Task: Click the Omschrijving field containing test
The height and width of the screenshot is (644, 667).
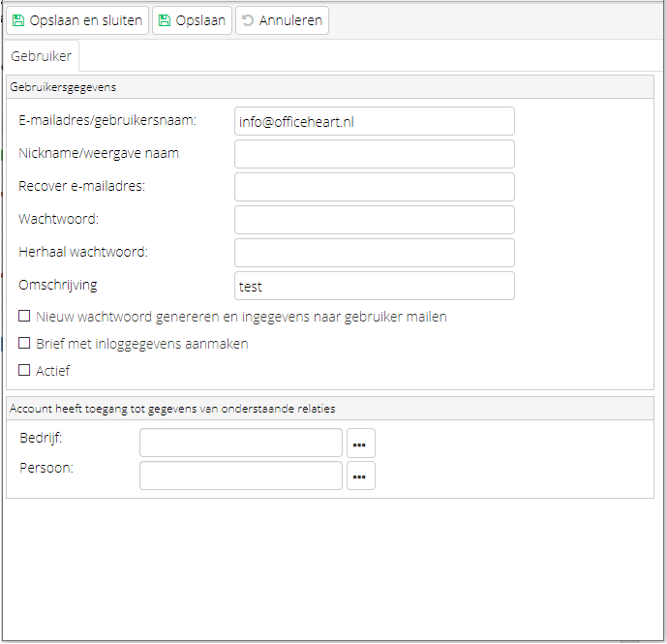Action: 375,286
